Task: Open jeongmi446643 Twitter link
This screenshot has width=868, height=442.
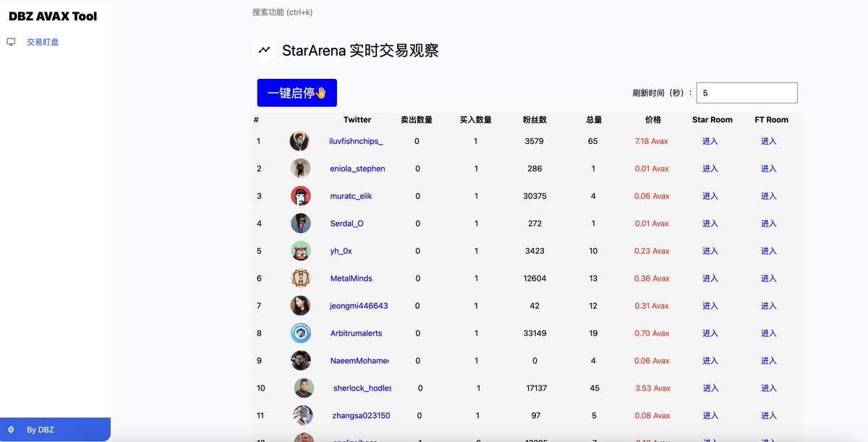Action: 359,306
